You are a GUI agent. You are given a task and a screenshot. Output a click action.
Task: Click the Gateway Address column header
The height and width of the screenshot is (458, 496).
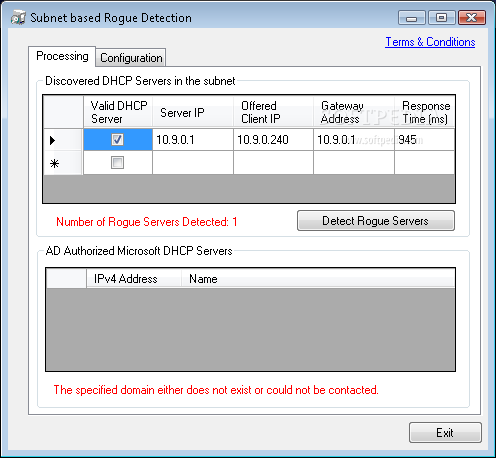coord(354,112)
